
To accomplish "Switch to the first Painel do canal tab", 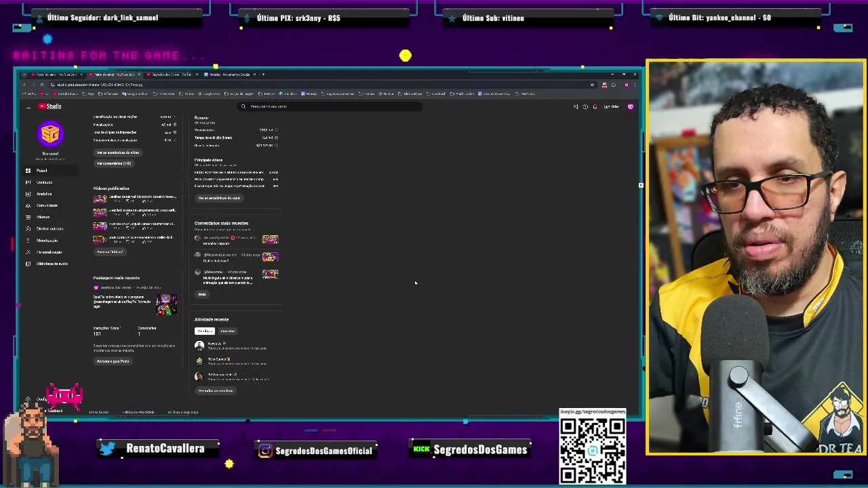I will click(56, 75).
